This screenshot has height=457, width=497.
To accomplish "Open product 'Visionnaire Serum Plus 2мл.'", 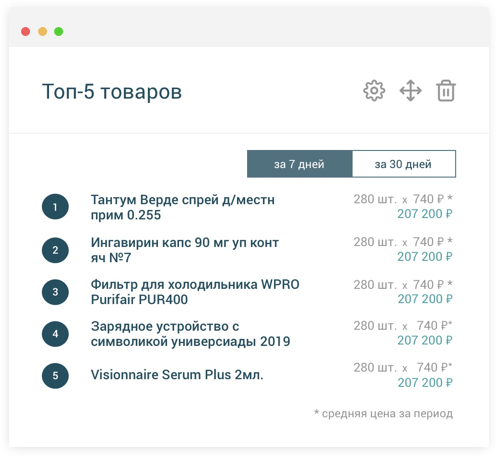I will pyautogui.click(x=177, y=375).
